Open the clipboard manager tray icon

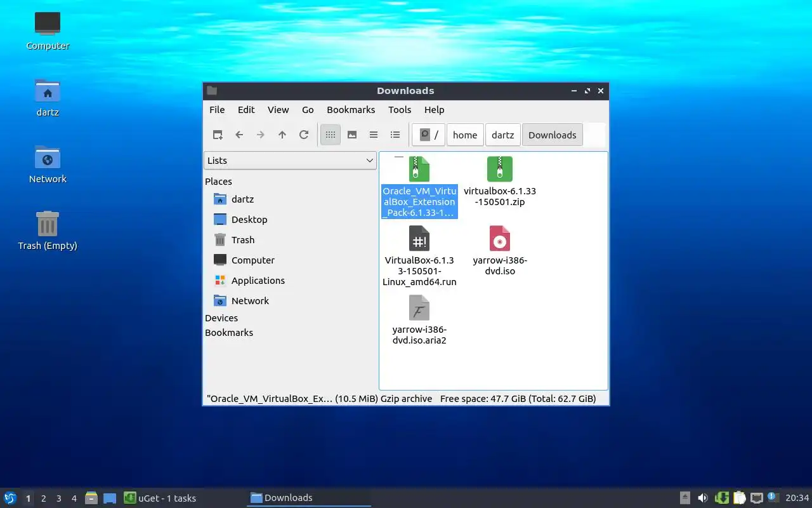coord(739,498)
